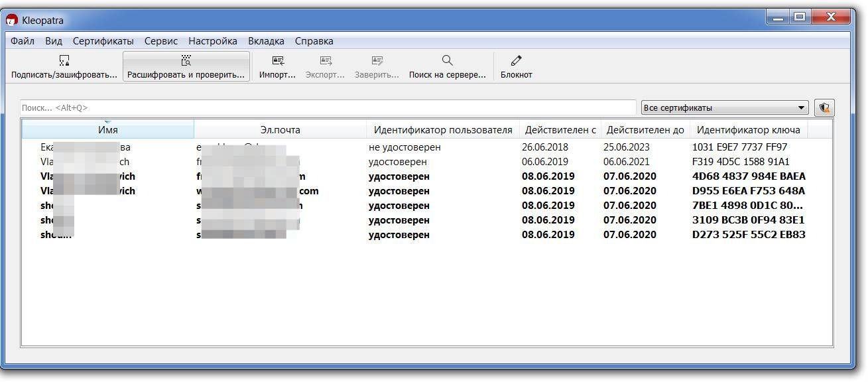Click the Import (Импорт) certificate icon

coord(278,61)
